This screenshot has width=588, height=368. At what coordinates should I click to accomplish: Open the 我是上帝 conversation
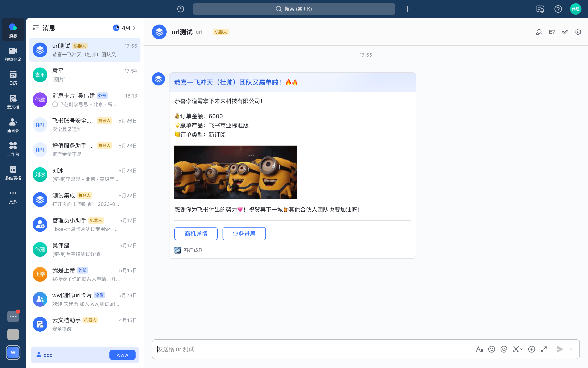[x=85, y=275]
